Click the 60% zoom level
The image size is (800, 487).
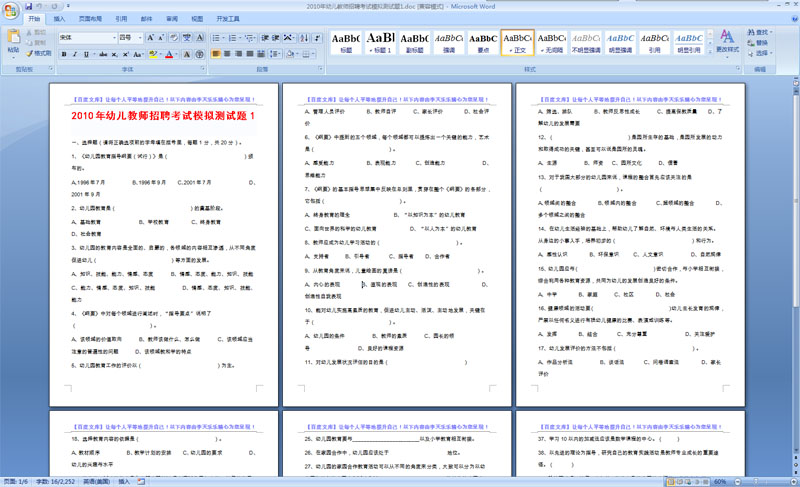tap(720, 482)
